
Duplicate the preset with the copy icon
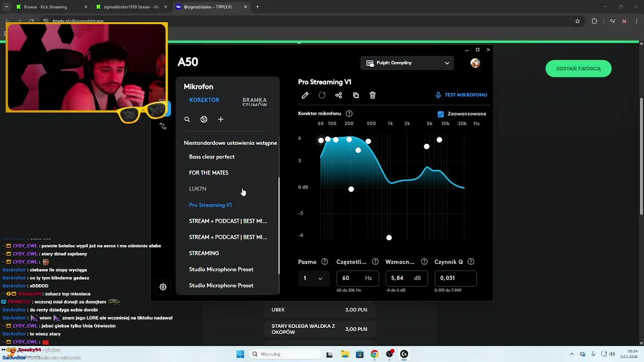[x=356, y=95]
